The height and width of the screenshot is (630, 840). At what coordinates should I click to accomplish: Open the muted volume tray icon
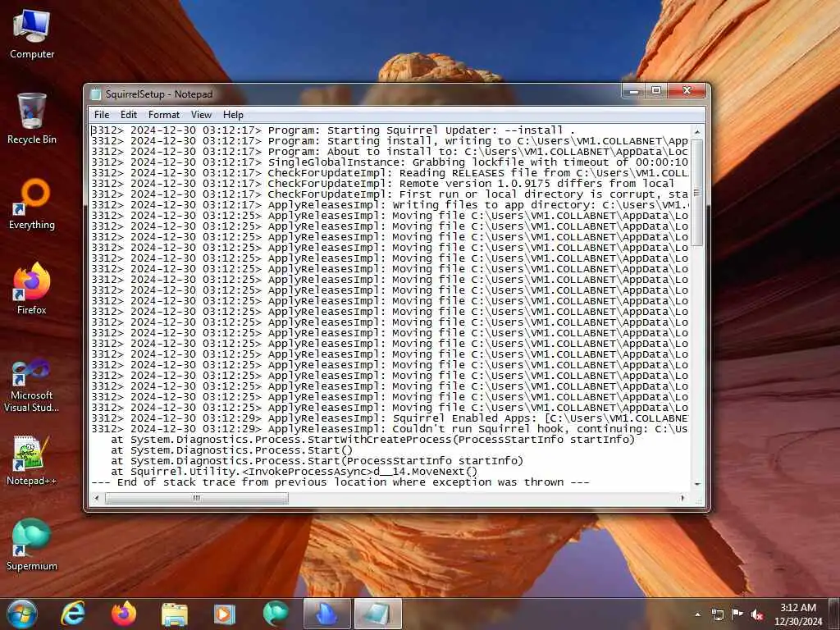pos(757,614)
